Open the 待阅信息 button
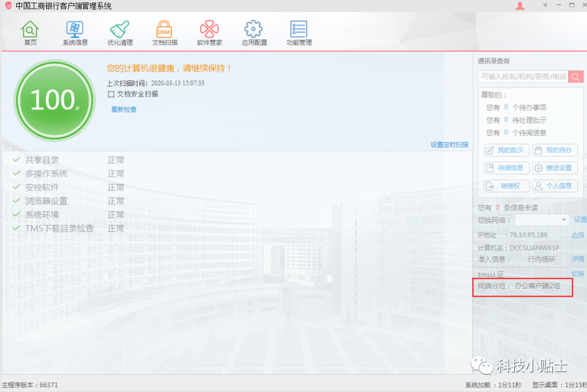Screen dimensions: 587x392 tap(506, 168)
